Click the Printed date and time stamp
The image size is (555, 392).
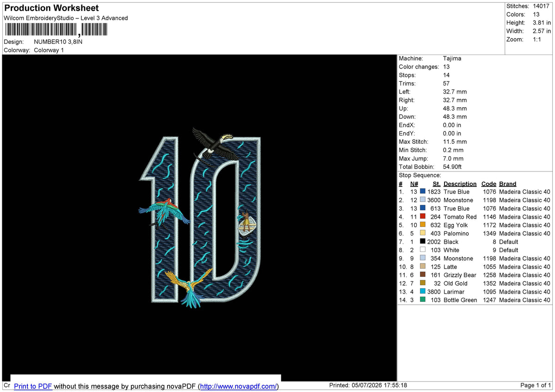368,385
